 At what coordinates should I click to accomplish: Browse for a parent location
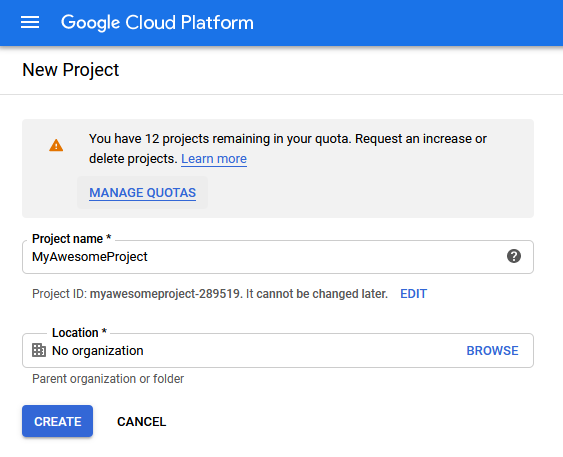coord(492,351)
